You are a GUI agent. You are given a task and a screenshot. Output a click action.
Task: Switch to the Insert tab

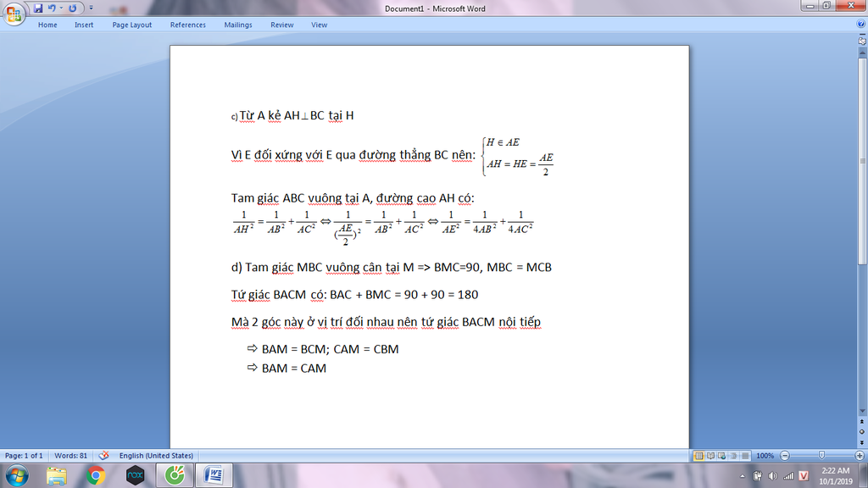click(x=84, y=25)
